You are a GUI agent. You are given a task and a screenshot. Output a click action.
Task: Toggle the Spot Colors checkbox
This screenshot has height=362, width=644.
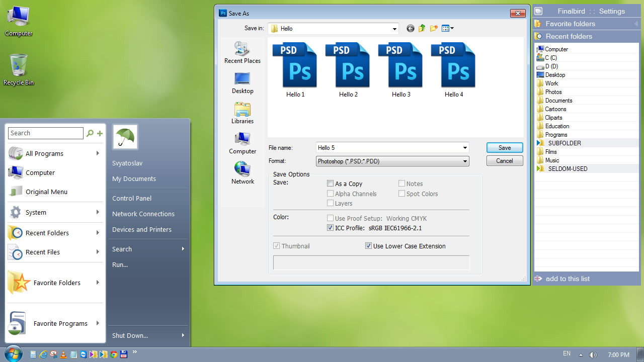(x=402, y=194)
